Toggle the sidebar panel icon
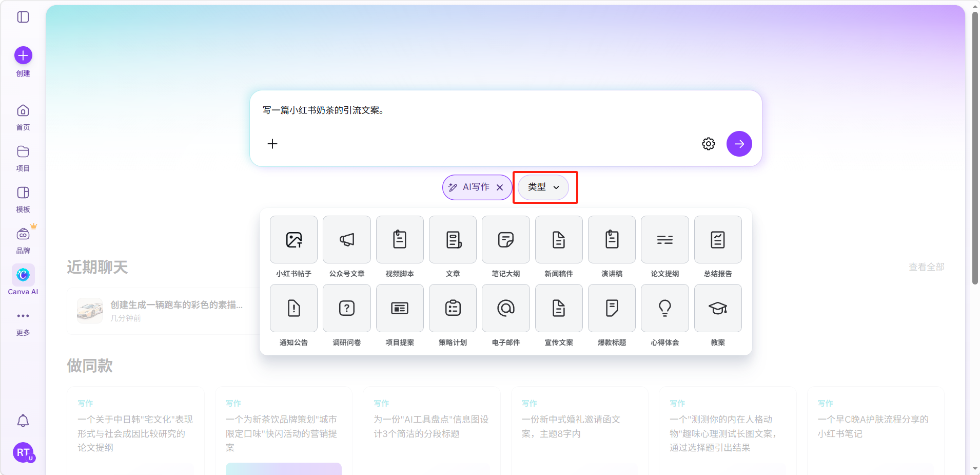Screen dimensions: 980x475 click(23, 17)
